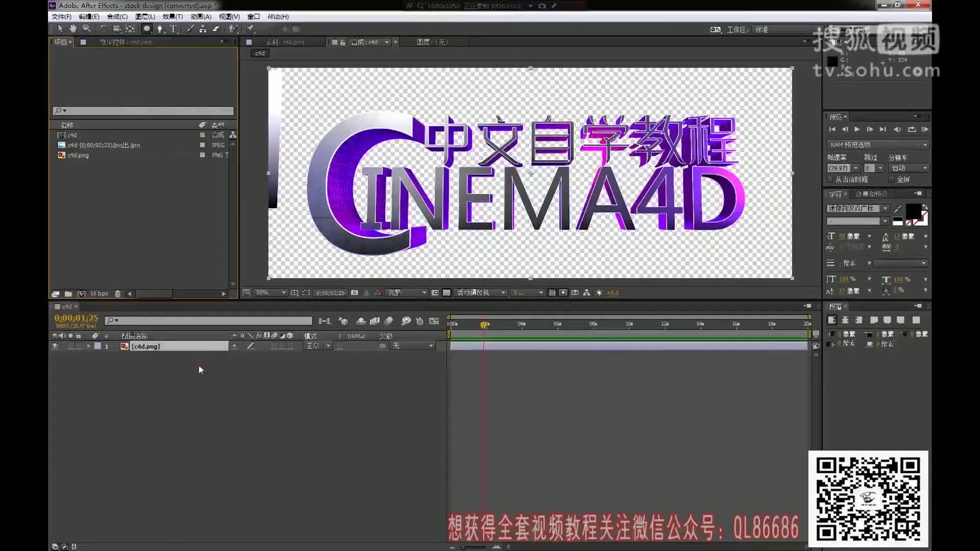Click the timeline layer search field
Viewport: 980px width, 551px height.
tap(208, 320)
